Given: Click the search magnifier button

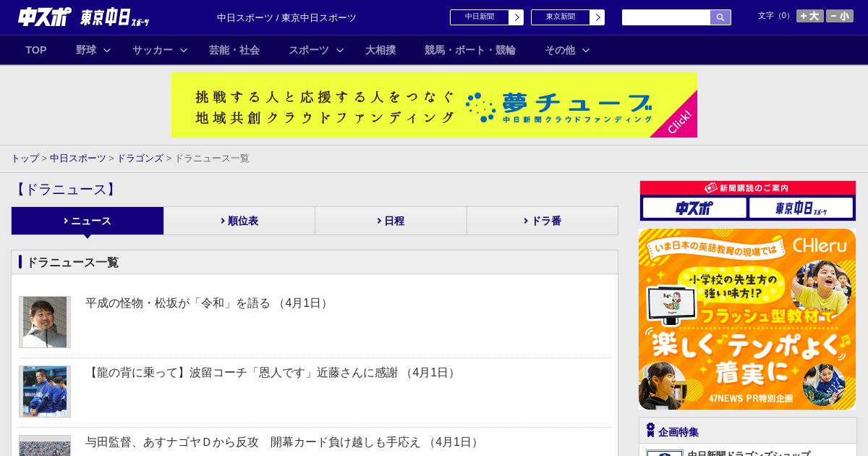Looking at the screenshot, I should [x=720, y=17].
